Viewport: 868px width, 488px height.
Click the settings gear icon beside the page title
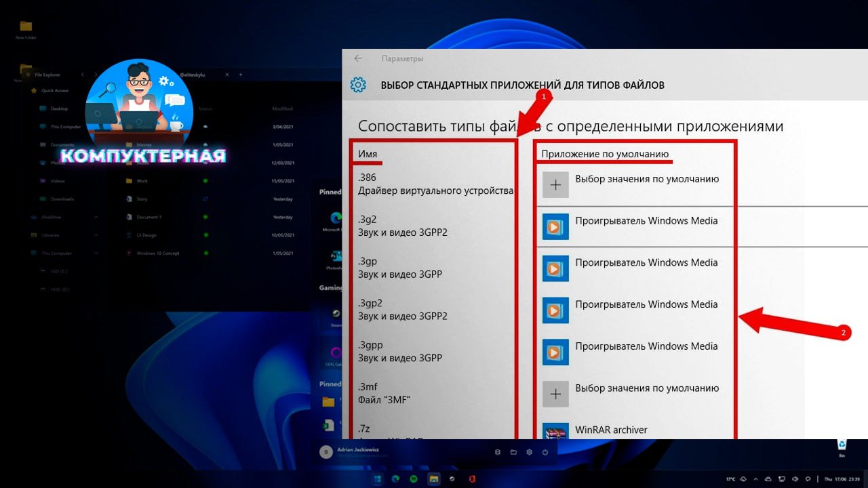(x=358, y=85)
